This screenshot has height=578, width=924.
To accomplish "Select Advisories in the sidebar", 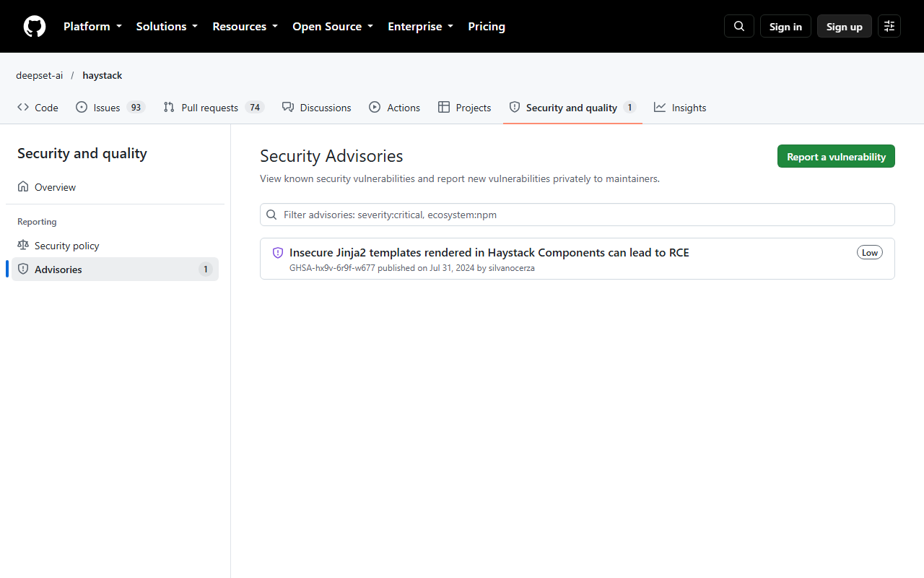I will (115, 269).
